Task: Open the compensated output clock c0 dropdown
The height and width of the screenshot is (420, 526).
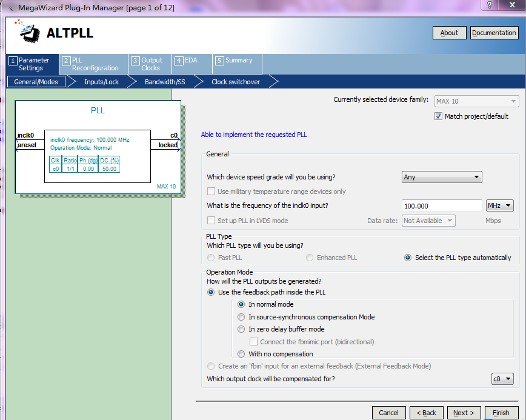Action: point(502,379)
